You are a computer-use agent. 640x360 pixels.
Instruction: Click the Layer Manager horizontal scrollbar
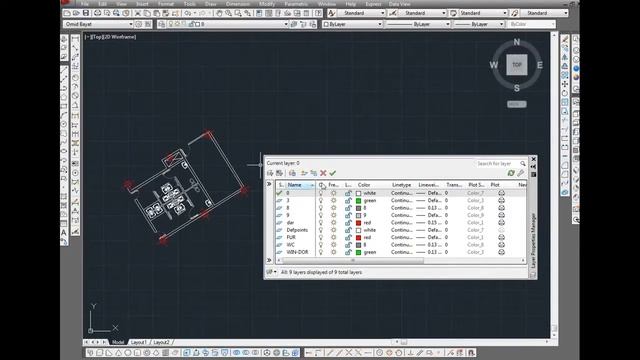coord(353,260)
